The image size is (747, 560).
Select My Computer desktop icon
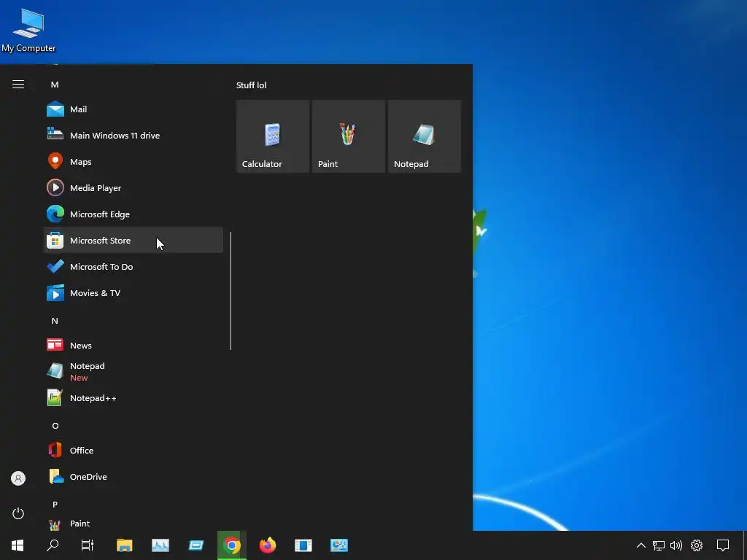tap(28, 30)
